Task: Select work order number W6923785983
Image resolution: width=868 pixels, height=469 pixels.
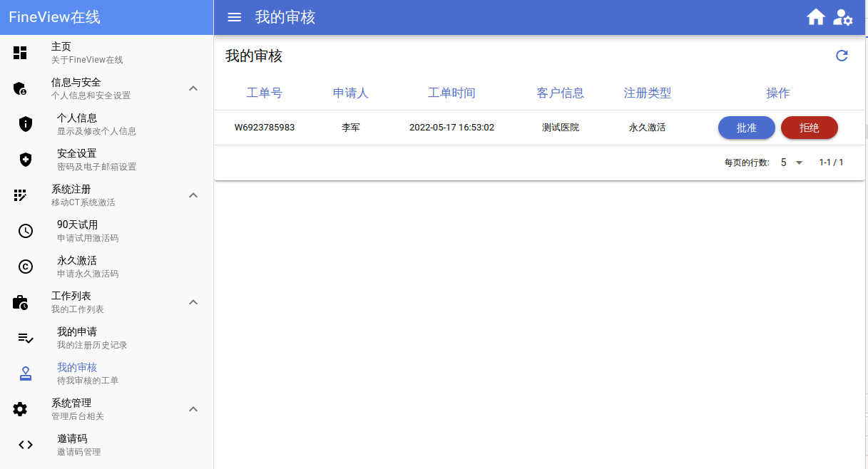Action: coord(265,128)
